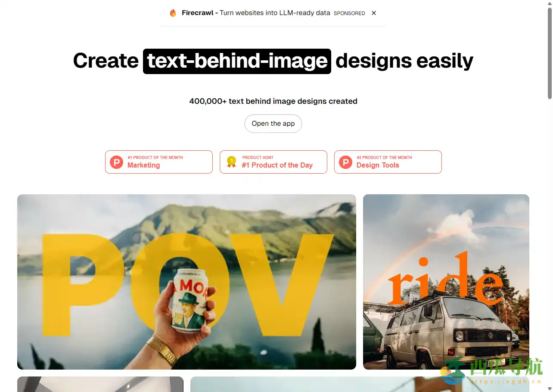Click the SPONSORED label in banner

click(x=349, y=13)
